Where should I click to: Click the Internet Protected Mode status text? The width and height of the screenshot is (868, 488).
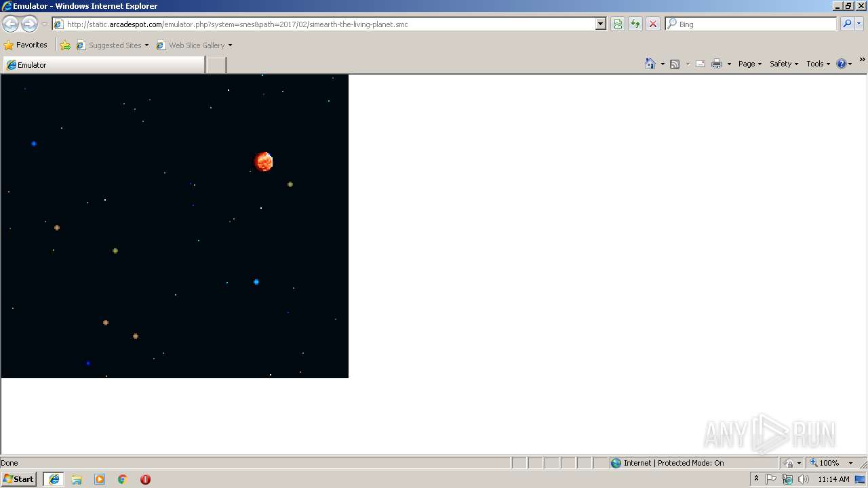tap(673, 463)
